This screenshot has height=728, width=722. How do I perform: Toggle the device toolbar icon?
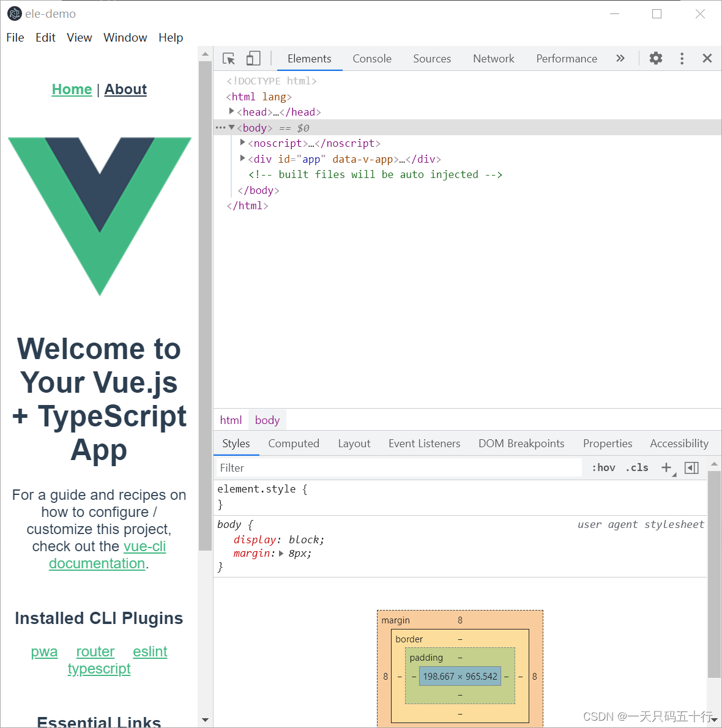tap(253, 58)
